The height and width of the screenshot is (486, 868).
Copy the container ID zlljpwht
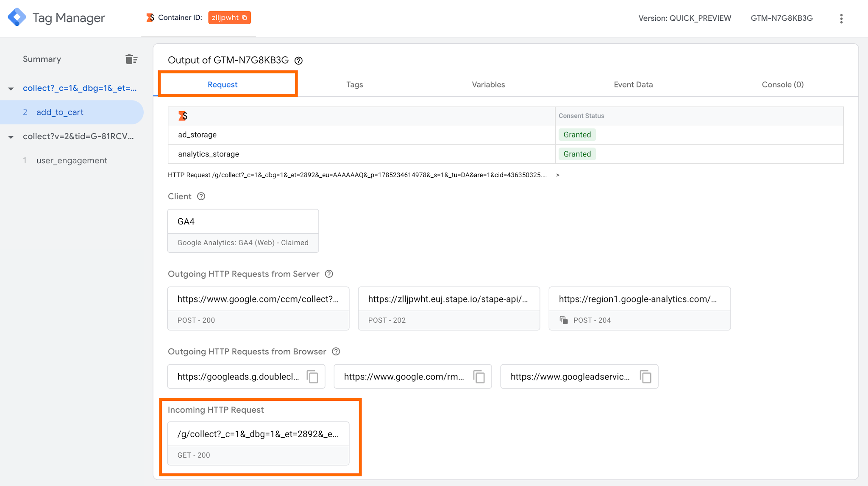pos(245,17)
